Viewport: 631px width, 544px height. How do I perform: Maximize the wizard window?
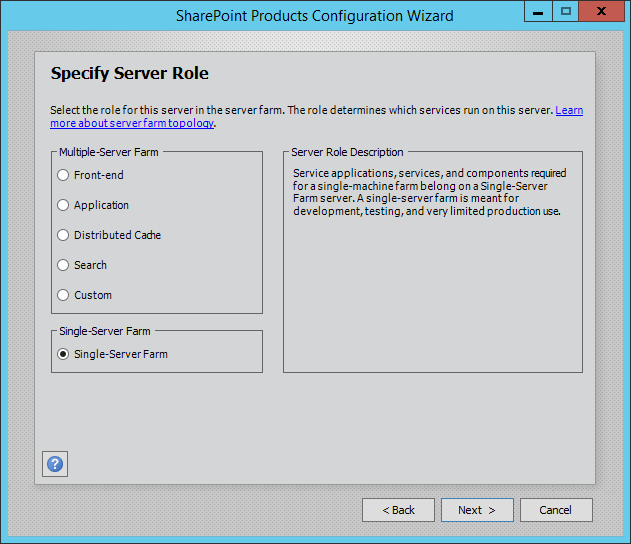tap(566, 12)
